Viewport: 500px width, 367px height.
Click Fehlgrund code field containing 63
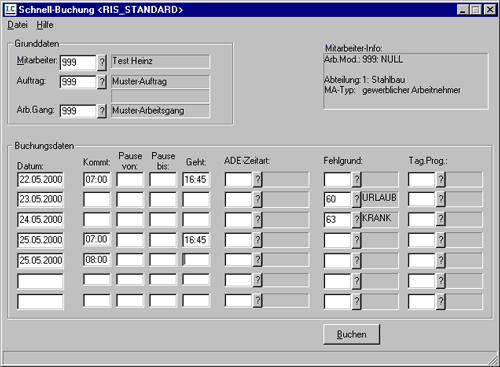337,220
